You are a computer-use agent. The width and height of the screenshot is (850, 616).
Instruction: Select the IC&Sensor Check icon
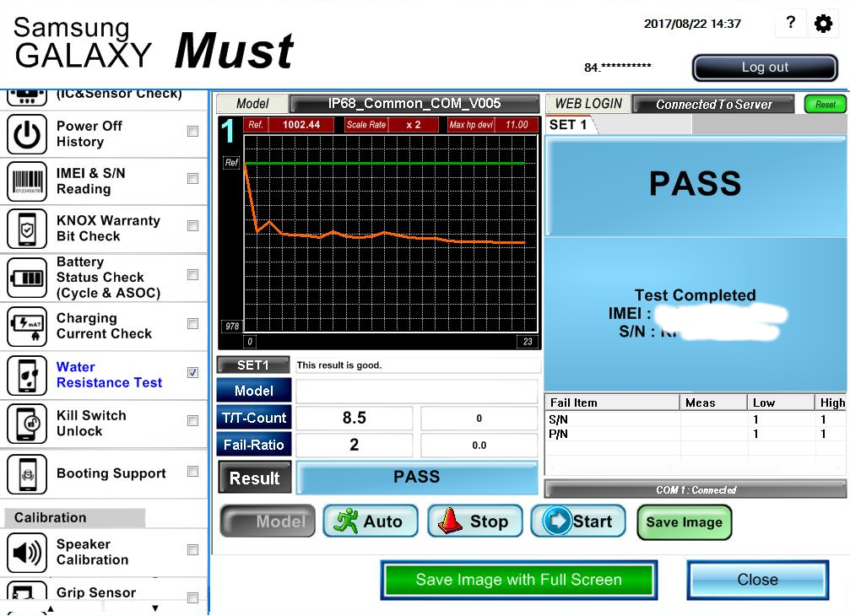point(27,96)
